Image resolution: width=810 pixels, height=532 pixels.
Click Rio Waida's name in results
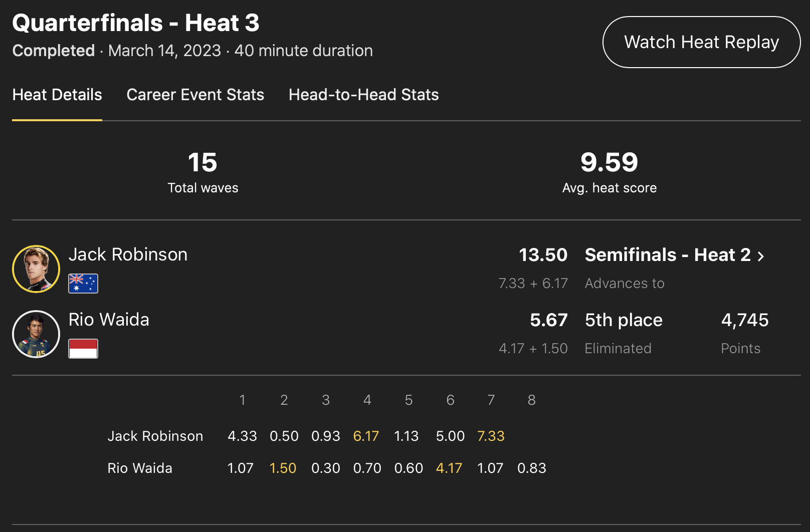click(109, 320)
